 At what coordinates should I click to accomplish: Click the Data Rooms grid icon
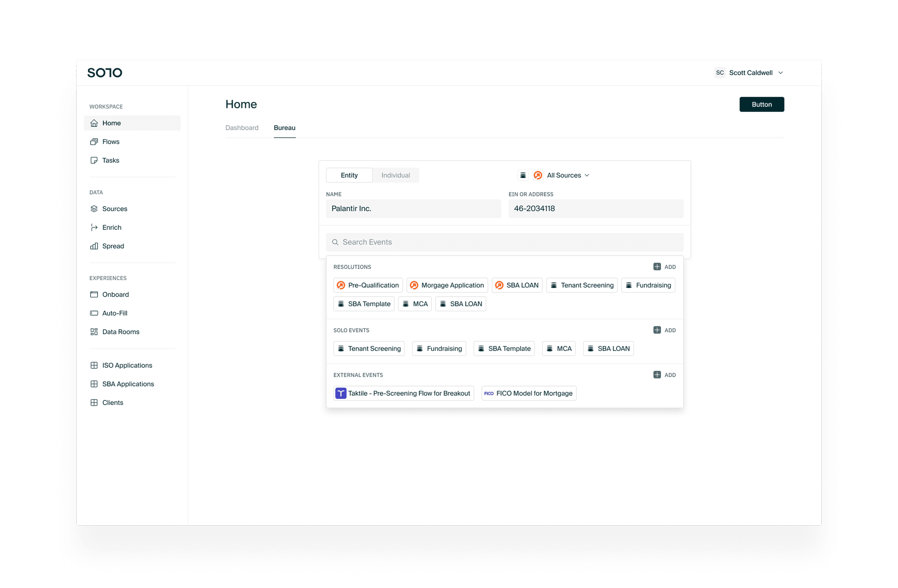(94, 332)
